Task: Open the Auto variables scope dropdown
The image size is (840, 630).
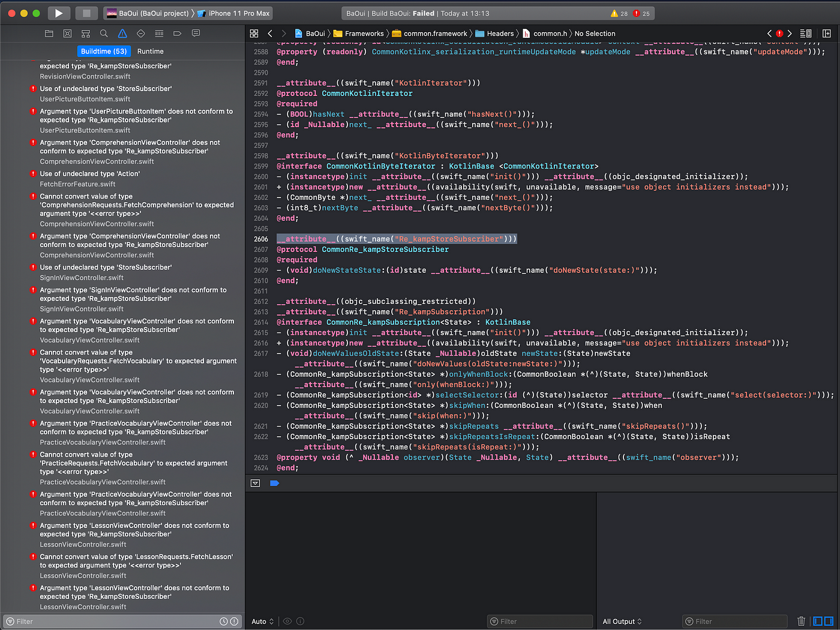Action: pos(263,622)
